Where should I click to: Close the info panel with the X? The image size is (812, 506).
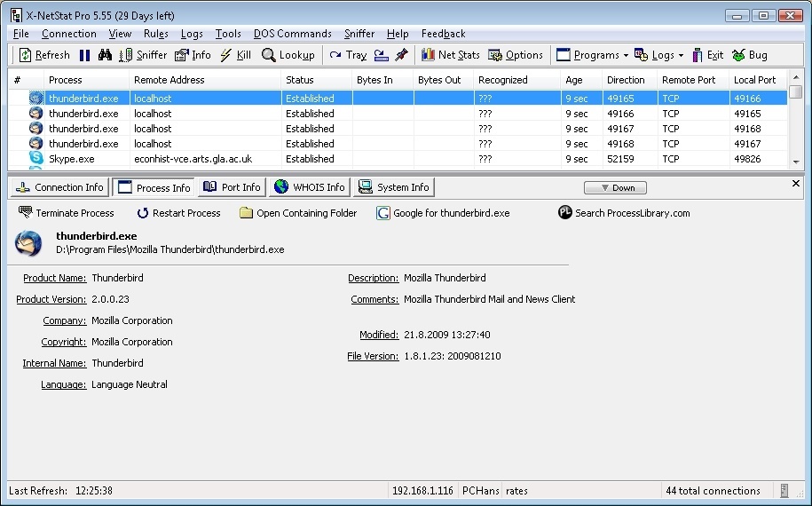[x=796, y=184]
